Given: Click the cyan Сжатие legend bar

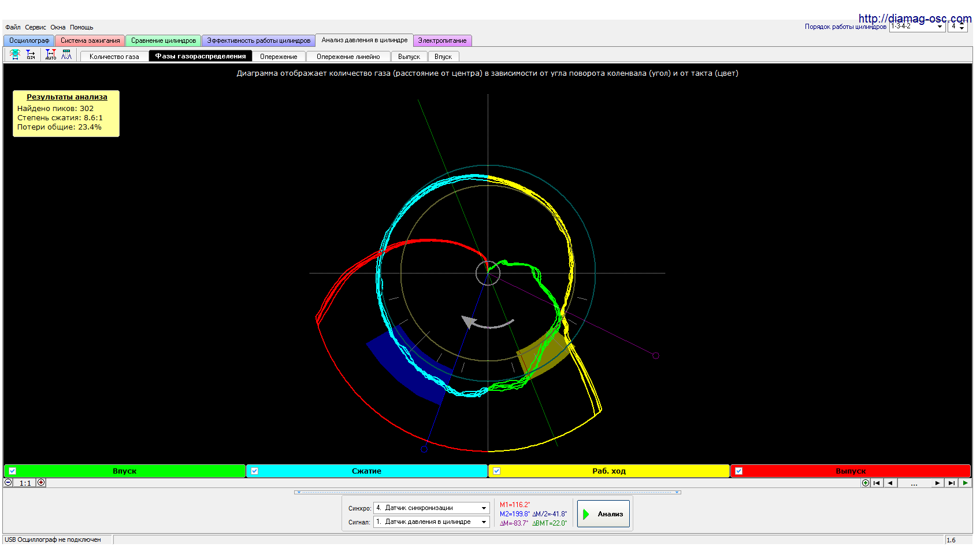Looking at the screenshot, I should 367,471.
